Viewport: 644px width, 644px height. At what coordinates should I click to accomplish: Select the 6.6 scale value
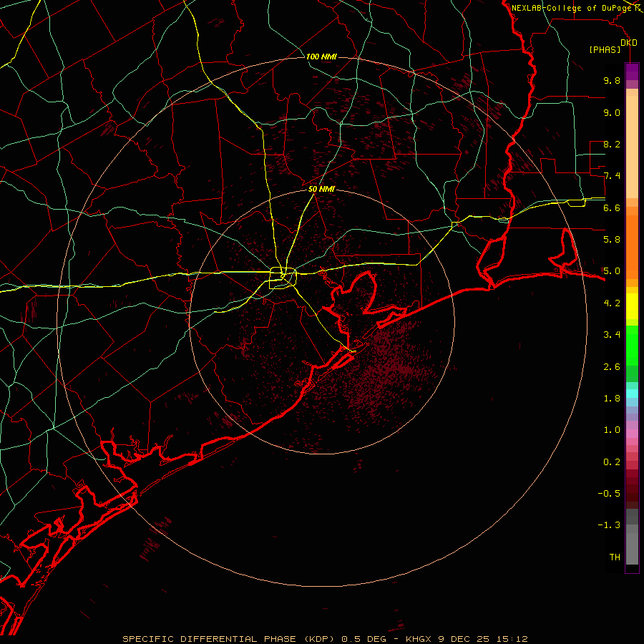[612, 208]
